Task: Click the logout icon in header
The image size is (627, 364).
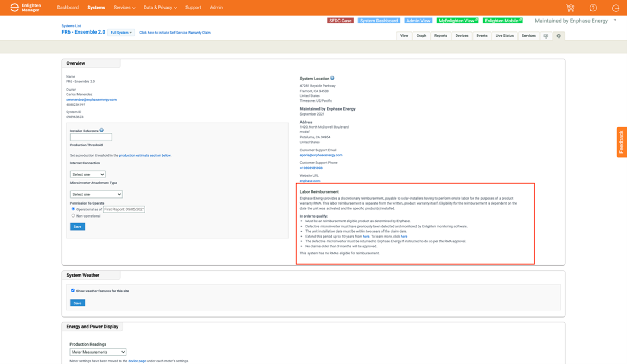Action: tap(616, 8)
